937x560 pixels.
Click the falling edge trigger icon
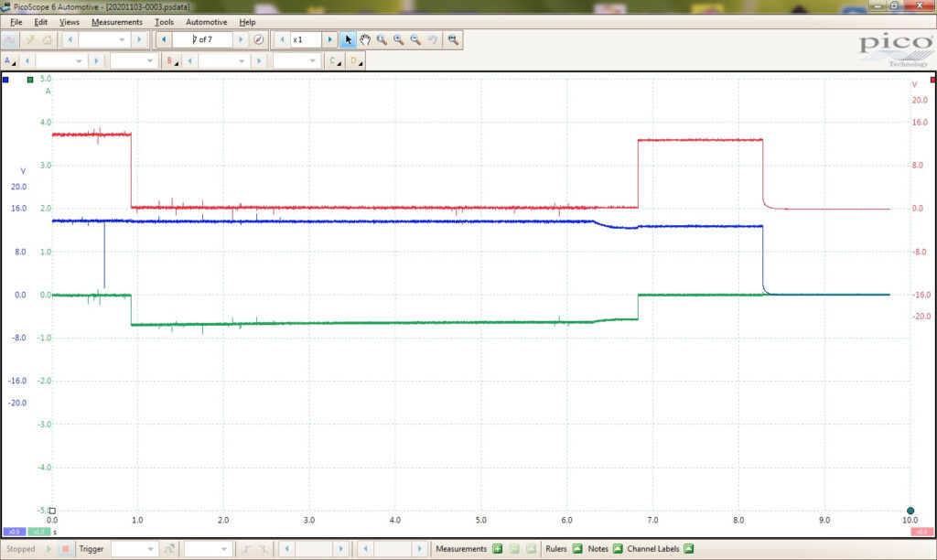(263, 549)
